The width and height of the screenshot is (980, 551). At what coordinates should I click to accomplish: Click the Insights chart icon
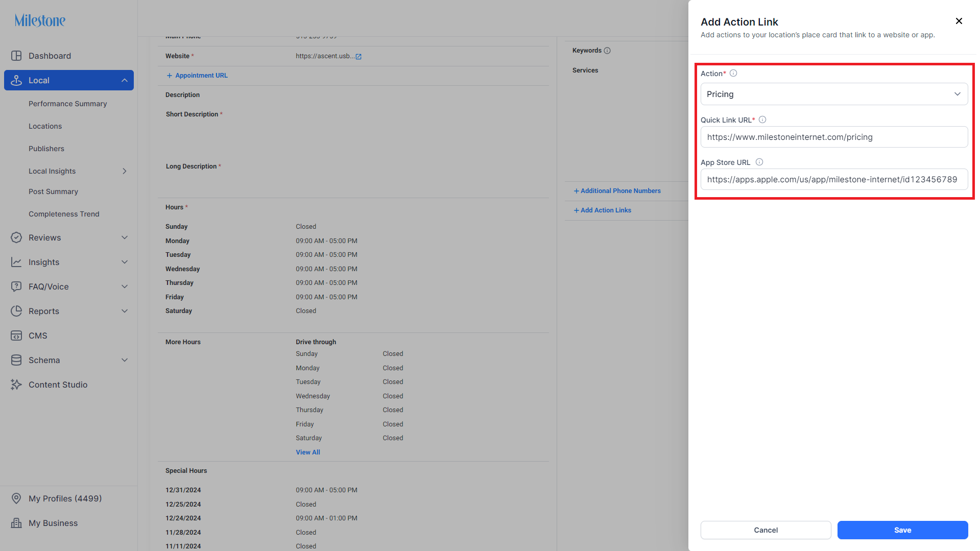coord(16,262)
